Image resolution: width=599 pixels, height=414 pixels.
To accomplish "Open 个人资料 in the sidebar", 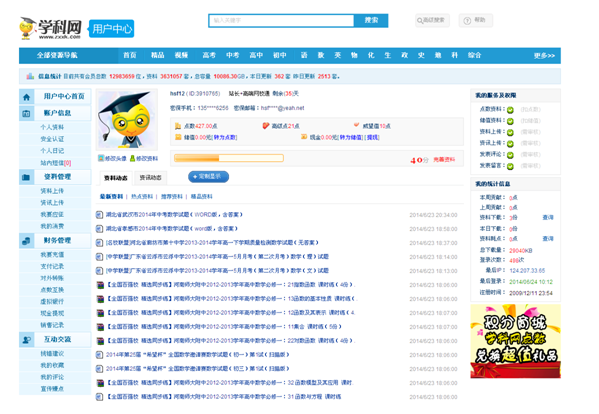I will (52, 127).
